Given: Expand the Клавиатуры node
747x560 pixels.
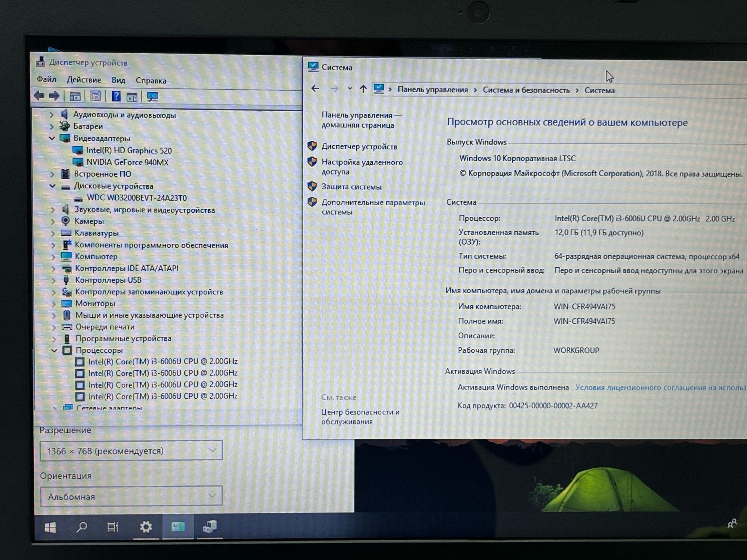Looking at the screenshot, I should pyautogui.click(x=53, y=233).
